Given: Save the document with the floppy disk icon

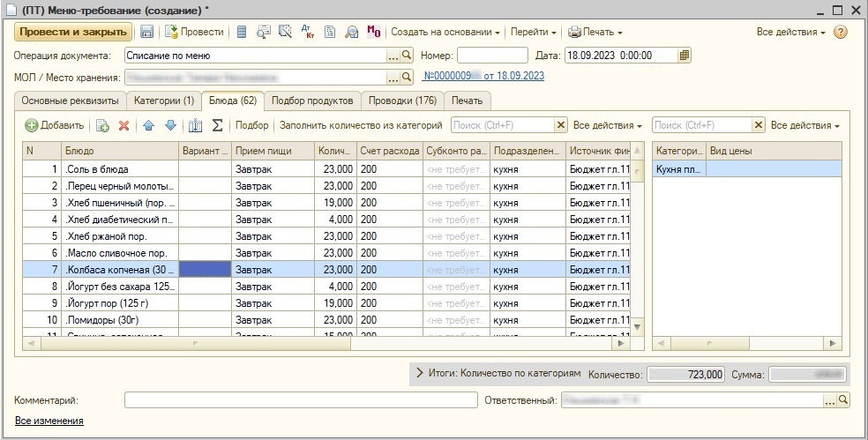Looking at the screenshot, I should pos(146,32).
